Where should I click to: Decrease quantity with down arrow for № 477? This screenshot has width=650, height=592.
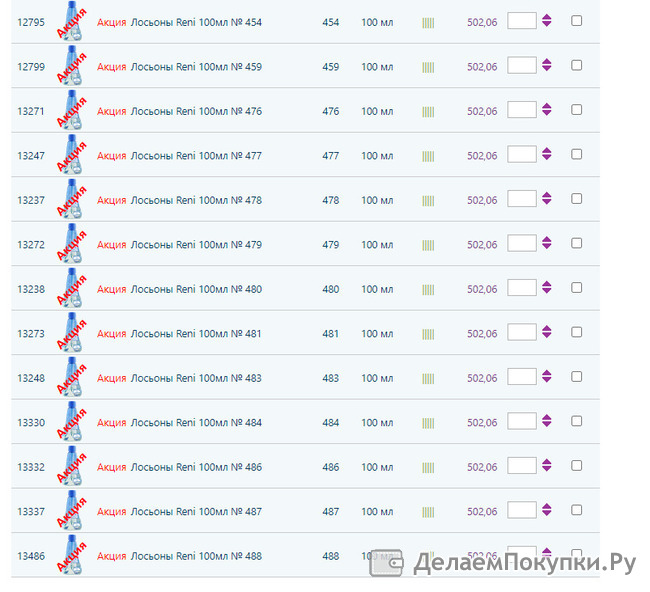(547, 158)
